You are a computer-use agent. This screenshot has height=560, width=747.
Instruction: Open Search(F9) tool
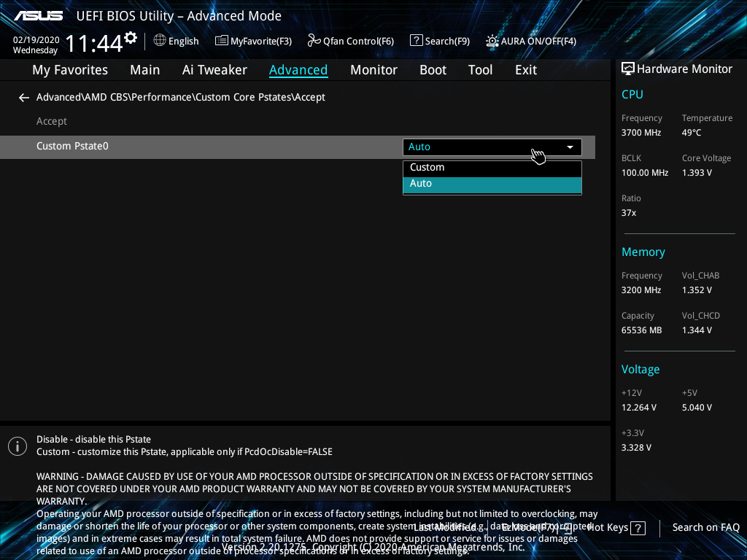(x=439, y=41)
